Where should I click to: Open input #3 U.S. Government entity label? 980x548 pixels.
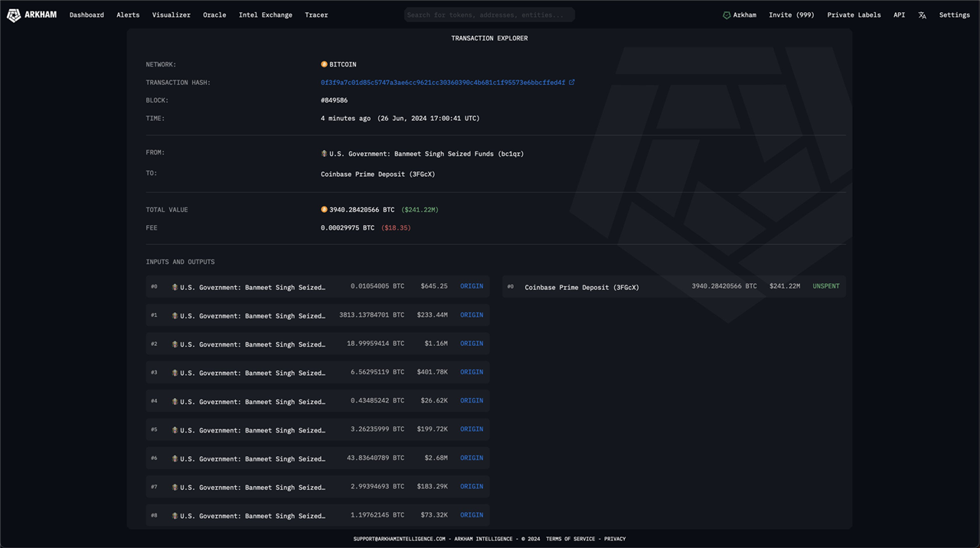coord(253,373)
